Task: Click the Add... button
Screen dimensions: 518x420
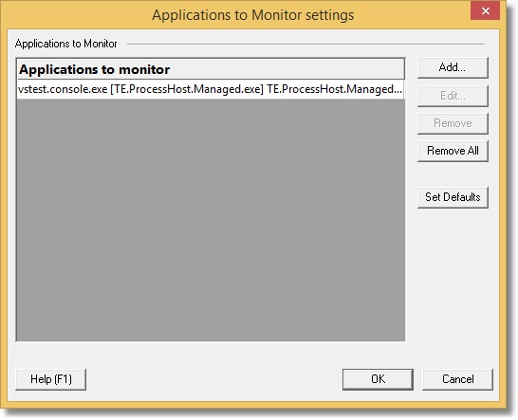Action: tap(453, 67)
